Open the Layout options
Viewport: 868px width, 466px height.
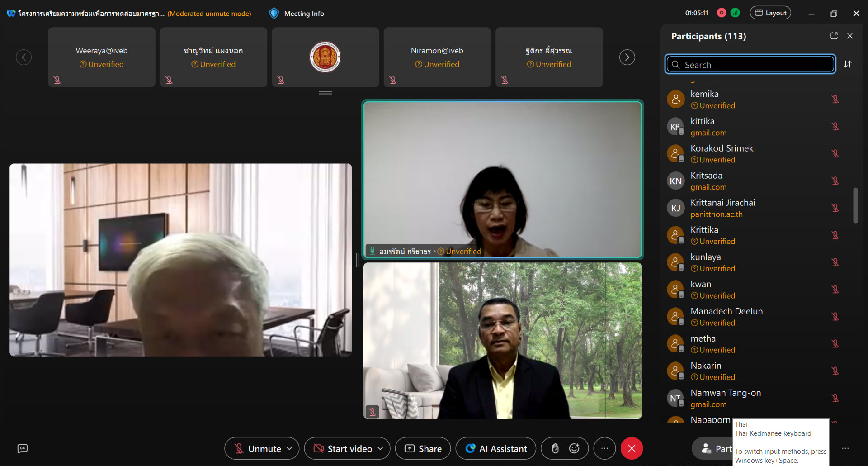pyautogui.click(x=770, y=13)
